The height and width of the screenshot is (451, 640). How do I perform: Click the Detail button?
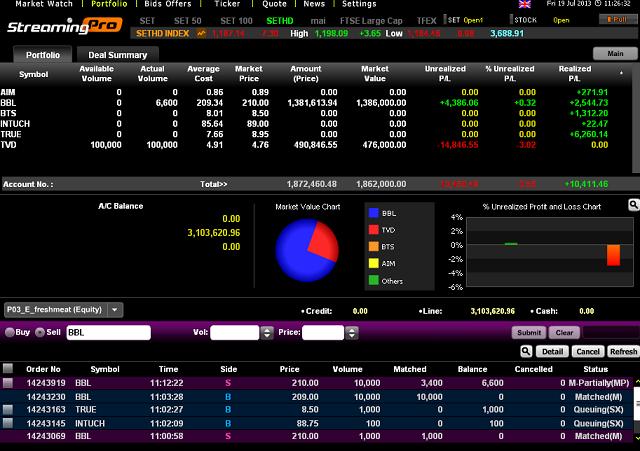click(x=552, y=351)
